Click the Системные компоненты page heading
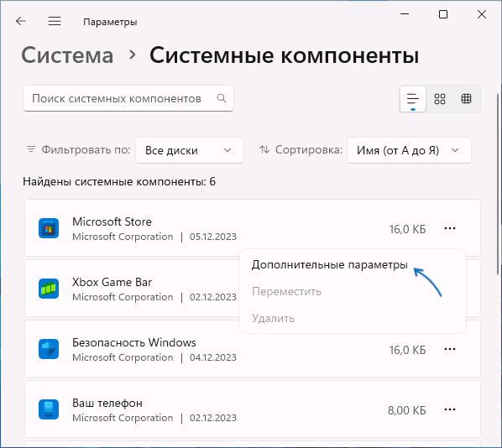Image resolution: width=502 pixels, height=448 pixels. 285,55
